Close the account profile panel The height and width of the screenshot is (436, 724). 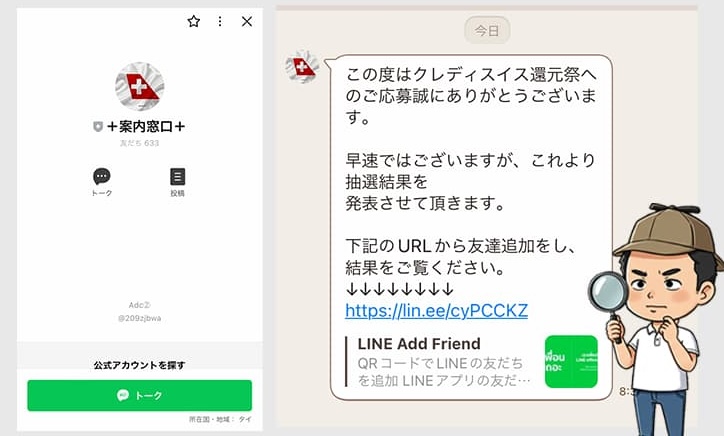[x=247, y=21]
